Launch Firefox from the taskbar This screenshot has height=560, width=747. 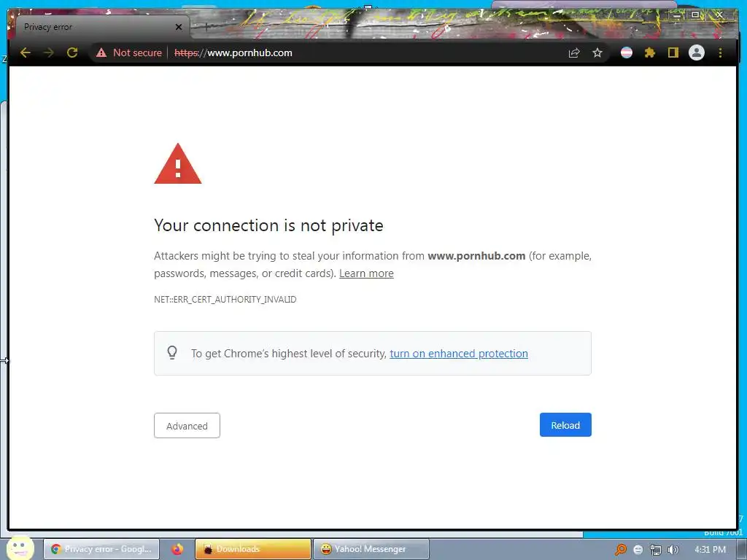(177, 549)
